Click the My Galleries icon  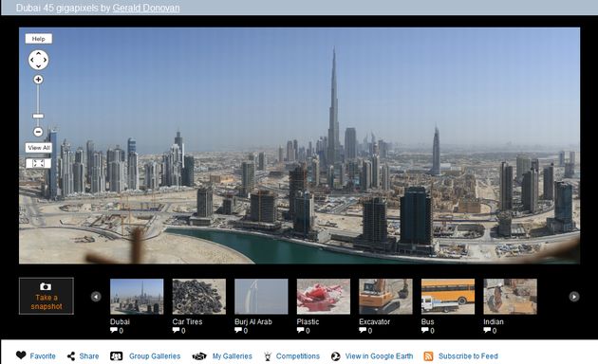199,356
